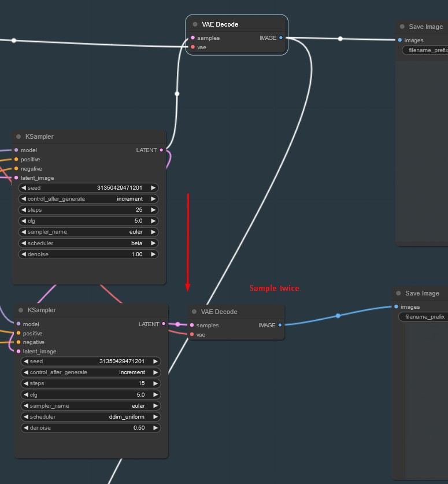Click the negative input port on upper KSampler

tap(16, 168)
